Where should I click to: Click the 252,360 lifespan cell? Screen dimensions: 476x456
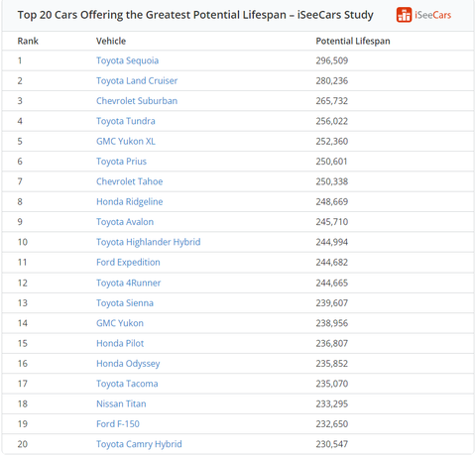(x=332, y=142)
